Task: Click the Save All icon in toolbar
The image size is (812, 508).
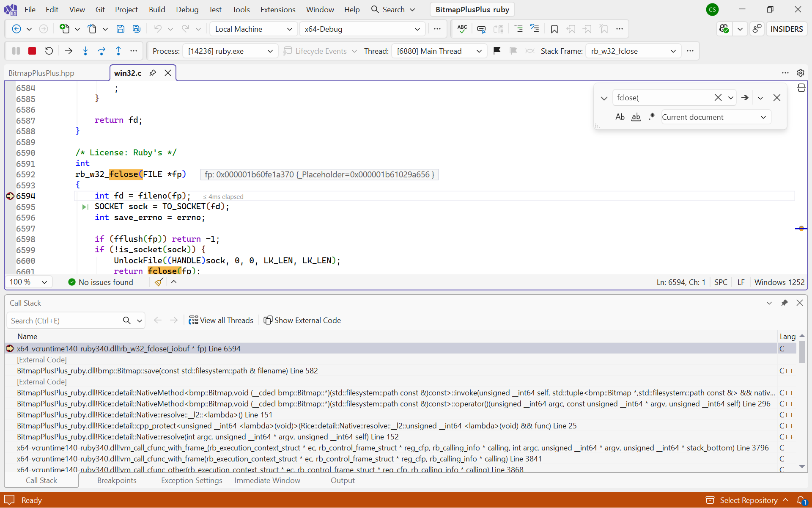Action: tap(136, 29)
